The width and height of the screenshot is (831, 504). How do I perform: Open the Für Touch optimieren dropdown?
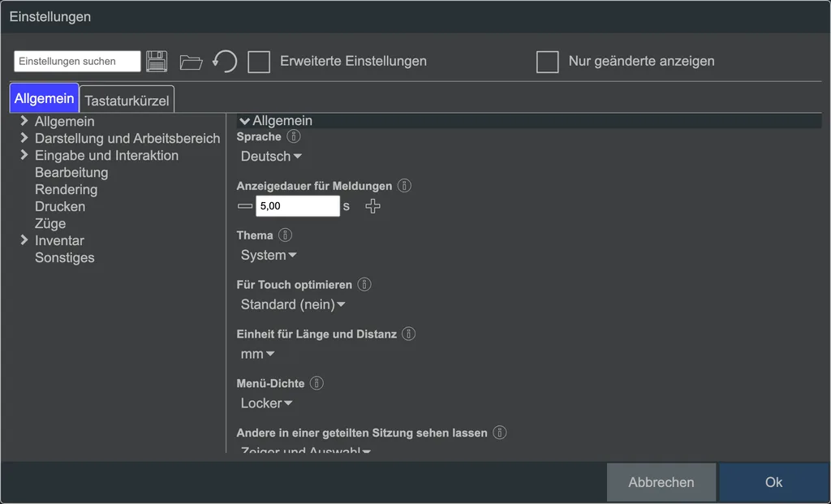tap(292, 304)
